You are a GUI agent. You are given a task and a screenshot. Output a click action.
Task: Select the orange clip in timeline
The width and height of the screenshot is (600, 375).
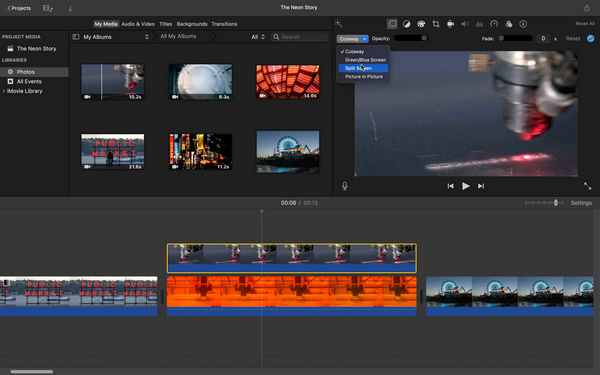pos(292,296)
